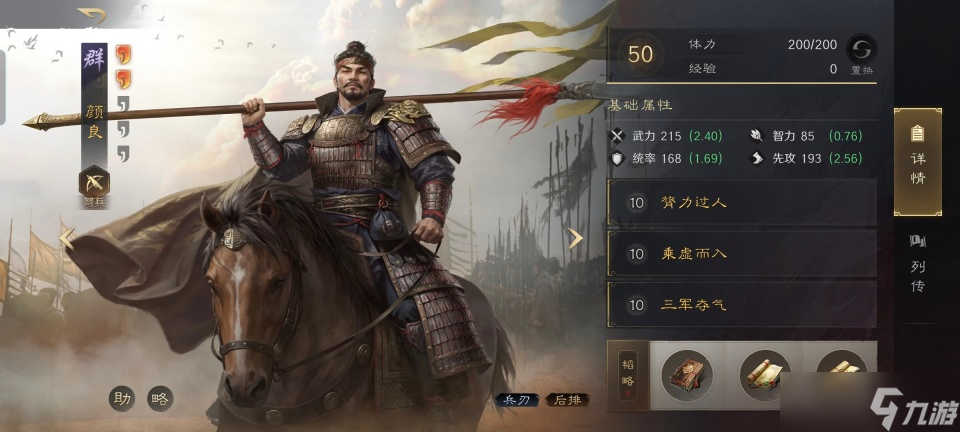Go to previous general with left arrow
Viewport: 960px width, 432px height.
pyautogui.click(x=67, y=238)
